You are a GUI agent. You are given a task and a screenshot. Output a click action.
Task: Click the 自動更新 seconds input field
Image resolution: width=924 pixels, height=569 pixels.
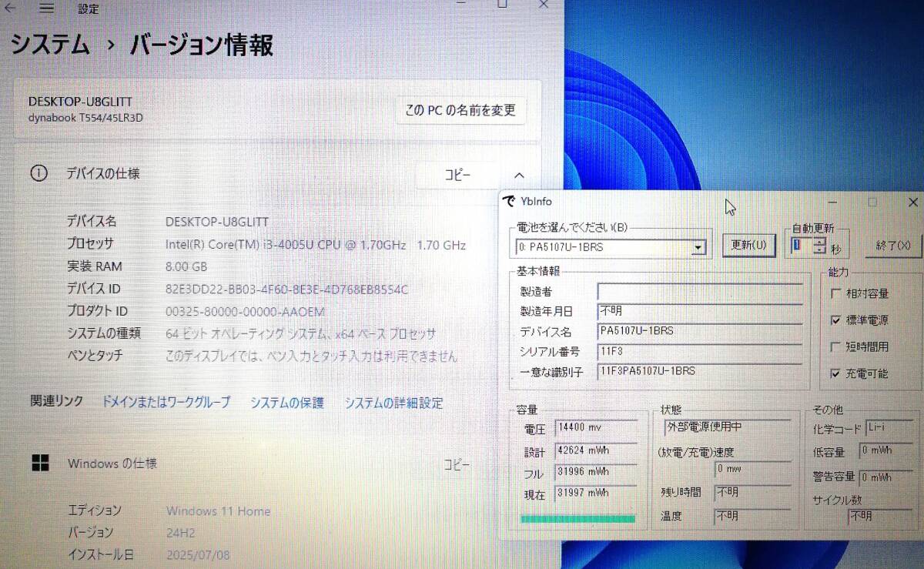[x=802, y=246]
